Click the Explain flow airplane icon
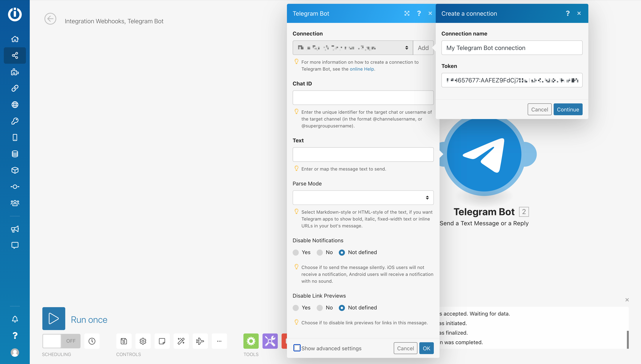The height and width of the screenshot is (364, 641). pos(200,341)
